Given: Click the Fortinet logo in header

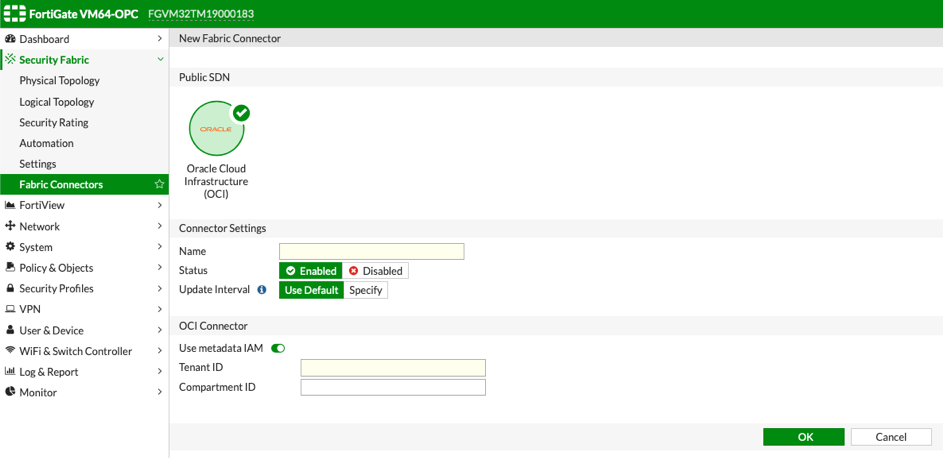Looking at the screenshot, I should [13, 13].
